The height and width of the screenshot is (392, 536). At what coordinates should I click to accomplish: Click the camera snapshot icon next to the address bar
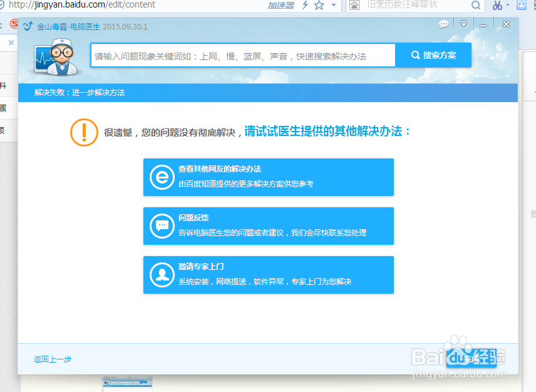coord(353,5)
